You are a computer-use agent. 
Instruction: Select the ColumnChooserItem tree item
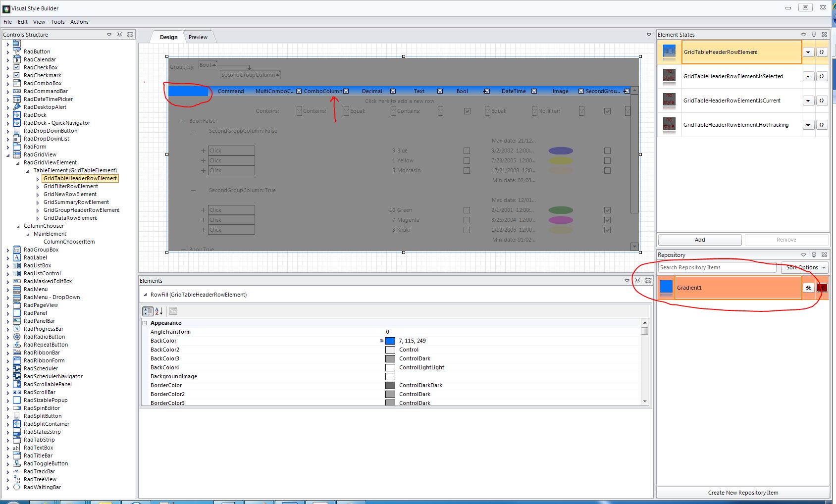(x=69, y=242)
